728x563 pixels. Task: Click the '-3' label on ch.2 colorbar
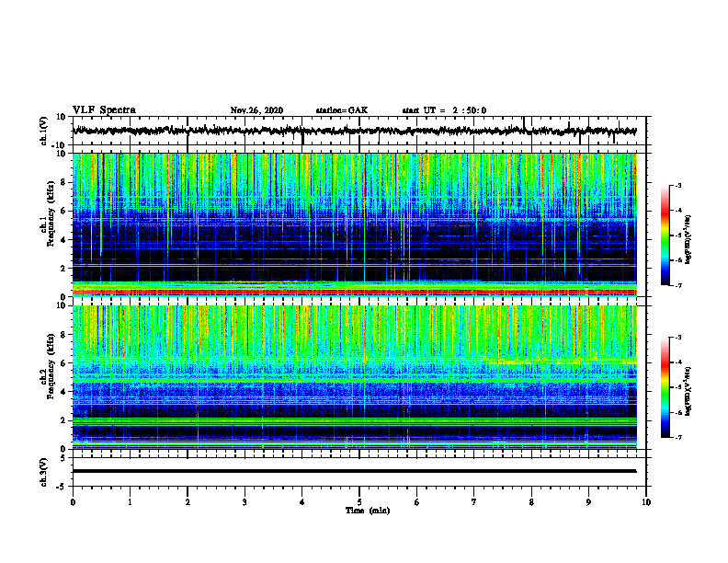(677, 338)
